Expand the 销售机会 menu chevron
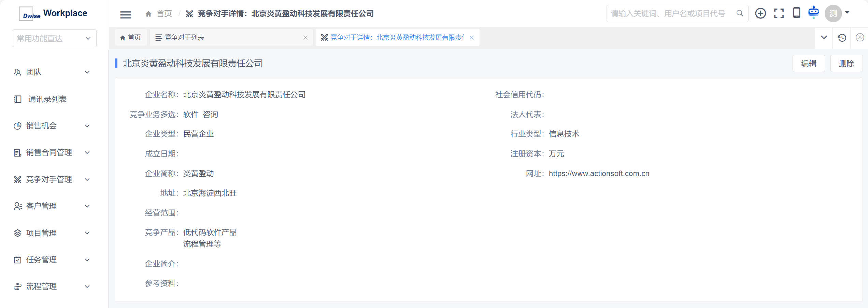The height and width of the screenshot is (308, 868). [87, 126]
